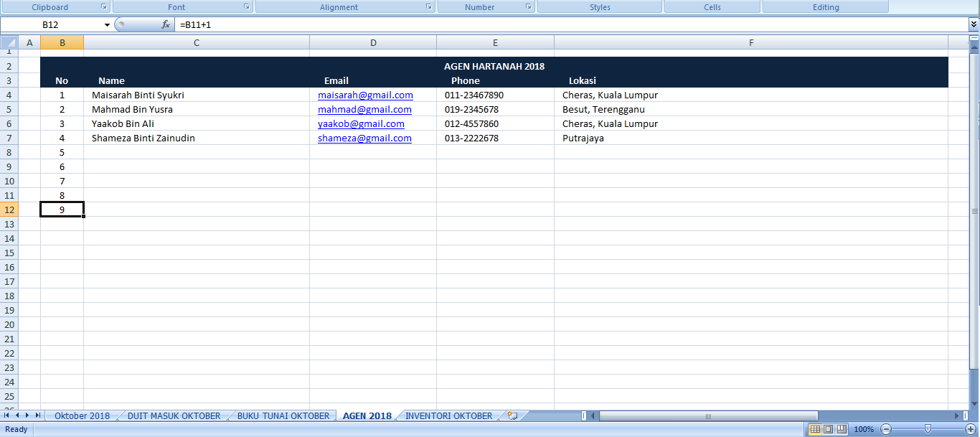Select column A header

pyautogui.click(x=29, y=43)
